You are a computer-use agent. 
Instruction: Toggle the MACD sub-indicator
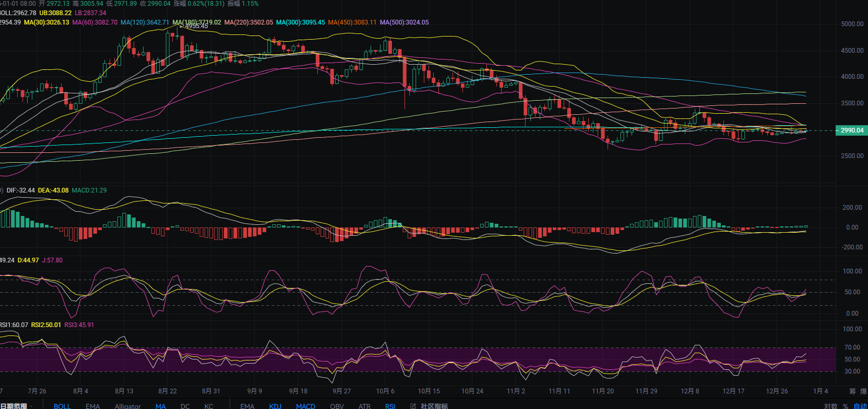(x=305, y=406)
